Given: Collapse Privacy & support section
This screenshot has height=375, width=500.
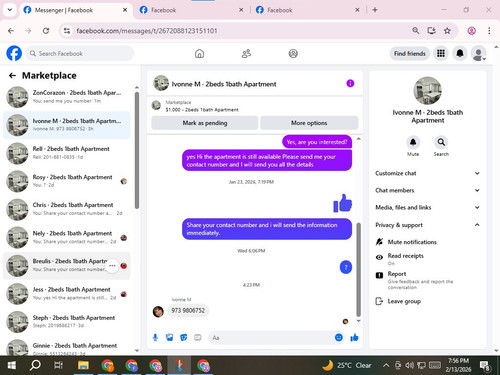Looking at the screenshot, I should tap(427, 225).
